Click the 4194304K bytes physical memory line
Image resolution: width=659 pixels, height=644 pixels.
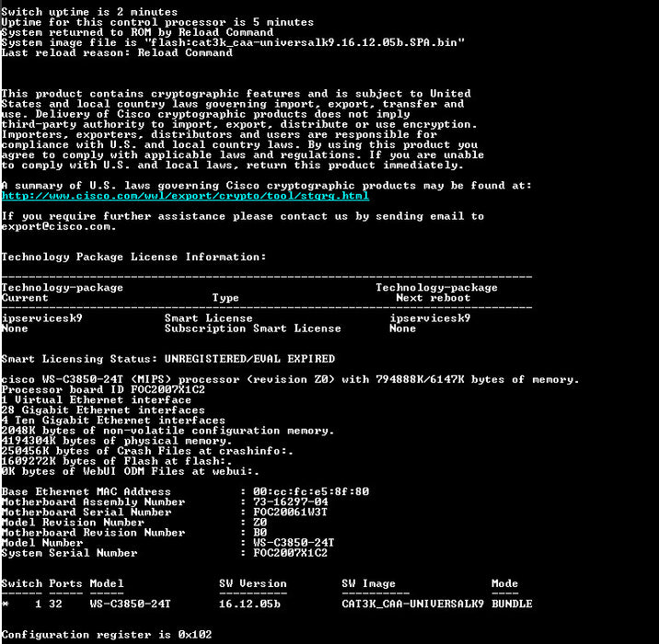[x=117, y=441]
